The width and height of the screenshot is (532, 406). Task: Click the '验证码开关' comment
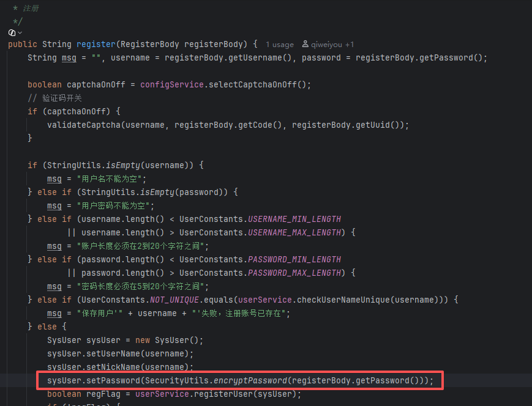coord(62,98)
